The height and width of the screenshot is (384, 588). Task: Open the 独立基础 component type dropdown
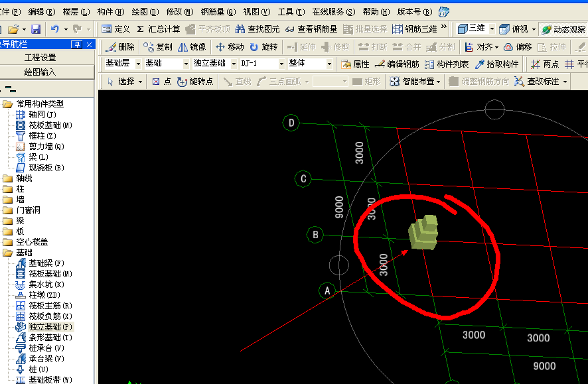pos(234,64)
